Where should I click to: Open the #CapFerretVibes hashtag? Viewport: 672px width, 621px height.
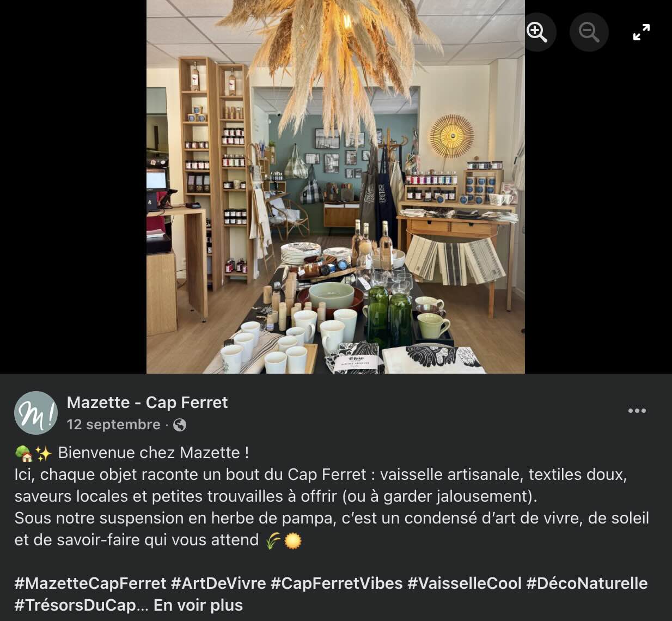tap(337, 583)
